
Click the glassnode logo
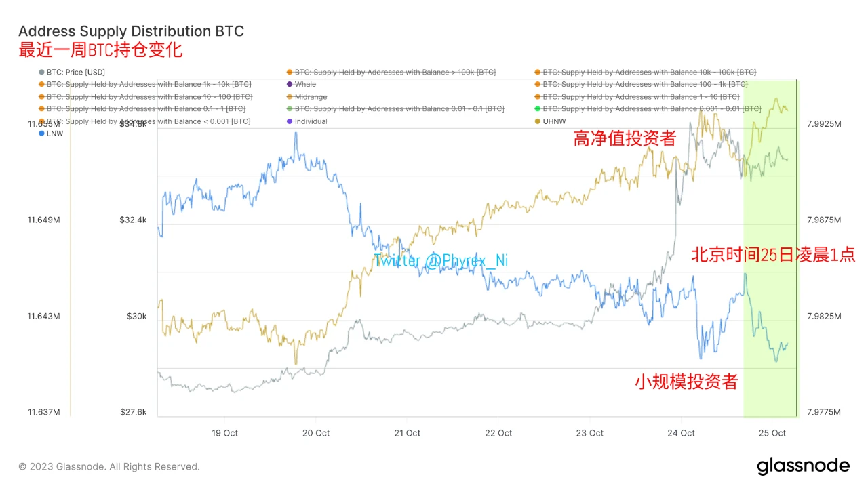point(803,466)
